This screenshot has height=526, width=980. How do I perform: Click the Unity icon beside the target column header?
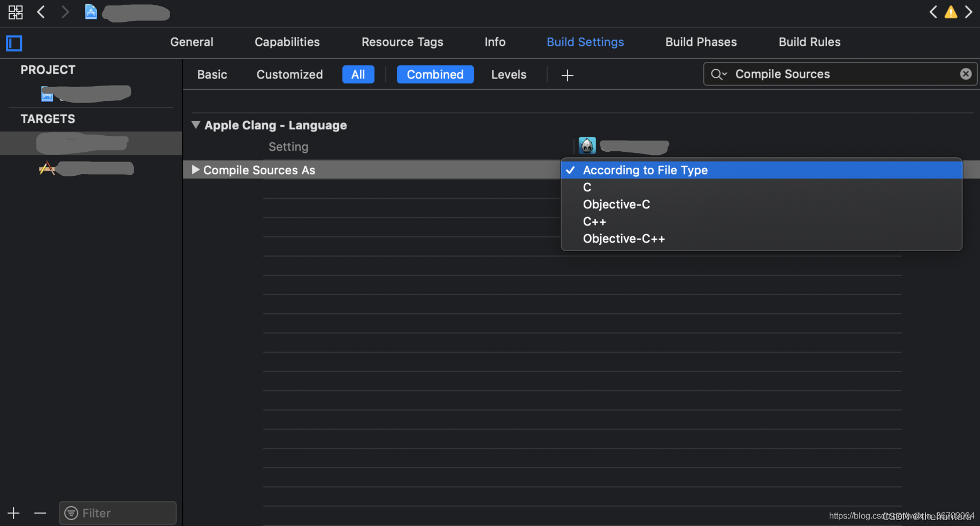[x=587, y=145]
